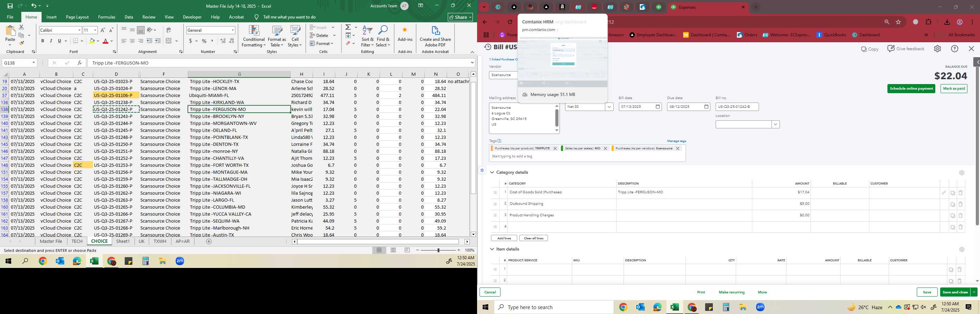The width and height of the screenshot is (980, 314).
Task: Toggle Italic formatting in Excel
Action: point(51,41)
